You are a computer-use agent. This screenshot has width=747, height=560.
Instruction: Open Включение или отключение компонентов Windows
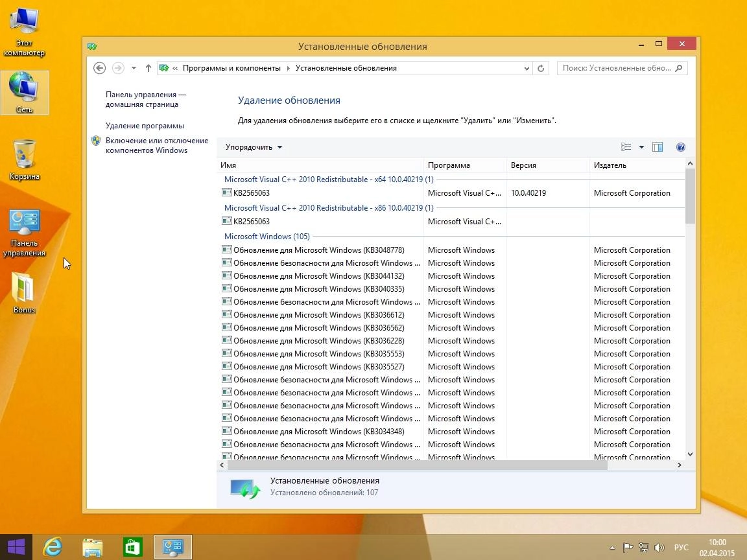coord(157,145)
